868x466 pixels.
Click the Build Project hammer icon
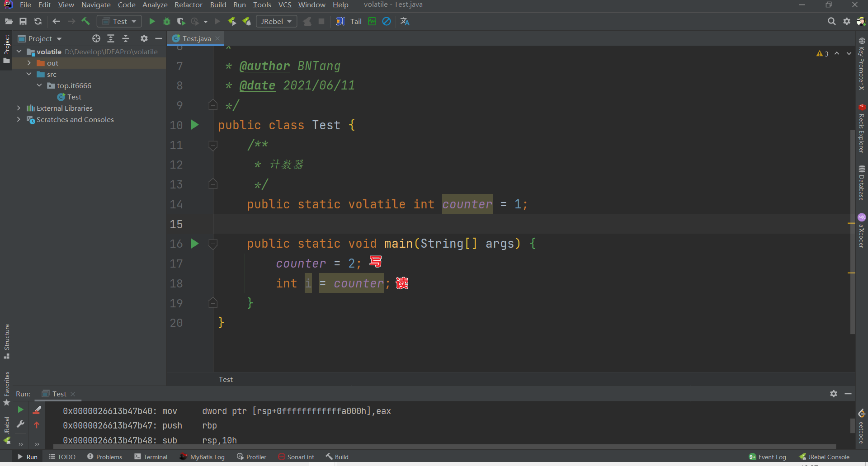tap(85, 21)
